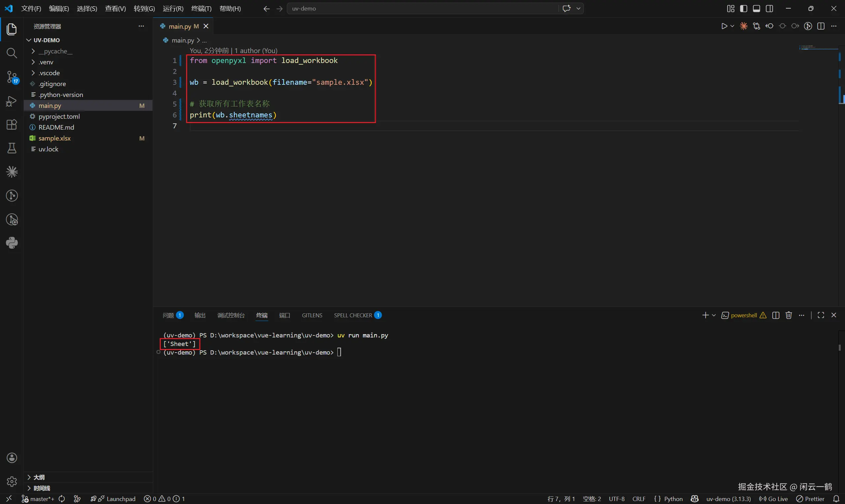Toggle secondary side bar visibility

pyautogui.click(x=769, y=9)
